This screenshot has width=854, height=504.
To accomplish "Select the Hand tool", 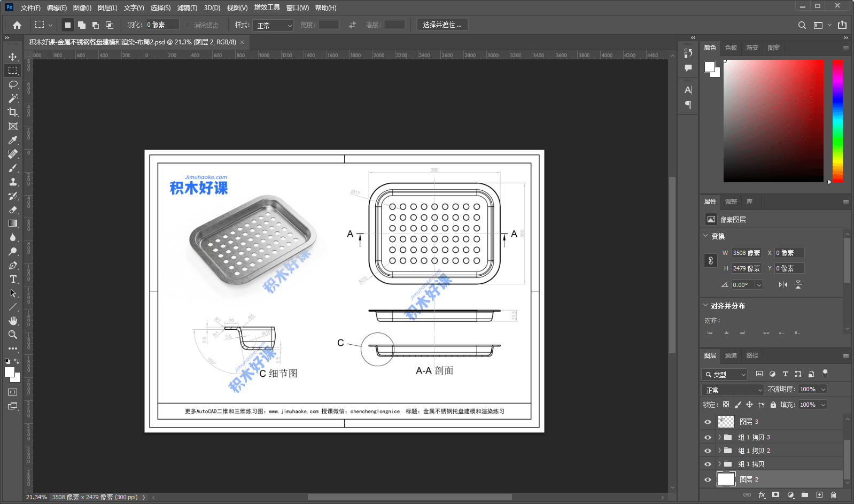I will tap(13, 321).
